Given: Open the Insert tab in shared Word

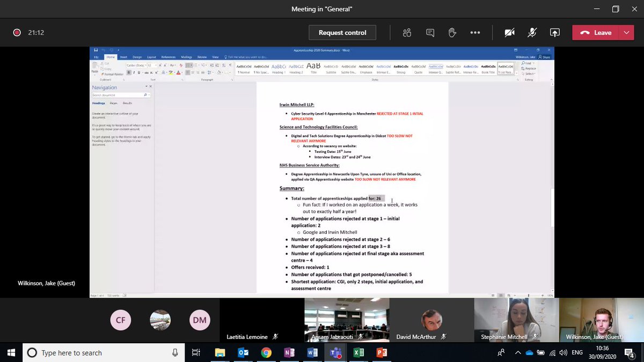Looking at the screenshot, I should pyautogui.click(x=123, y=57).
